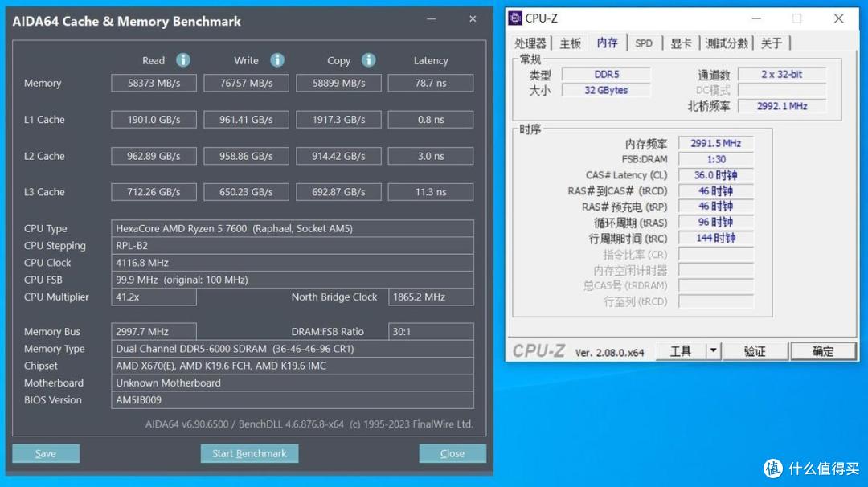Click CPU Stepping value RPL-B2
Image resolution: width=868 pixels, height=487 pixels.
pyautogui.click(x=293, y=246)
